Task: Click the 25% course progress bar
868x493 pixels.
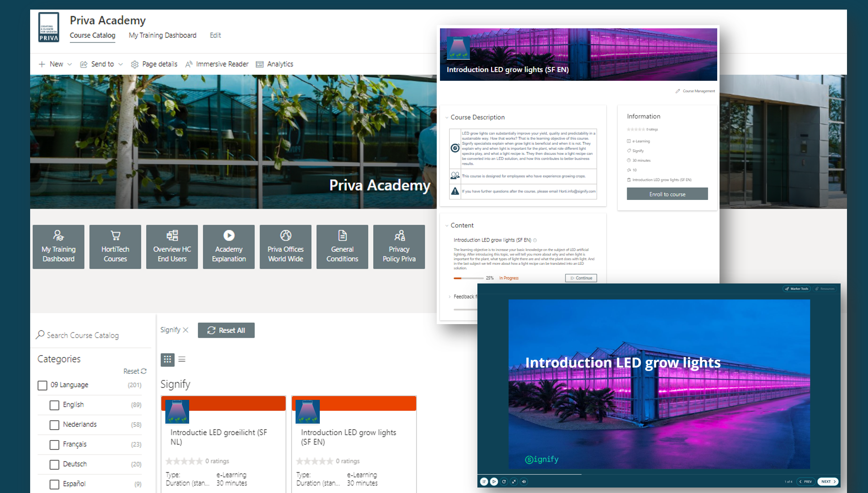Action: click(468, 278)
